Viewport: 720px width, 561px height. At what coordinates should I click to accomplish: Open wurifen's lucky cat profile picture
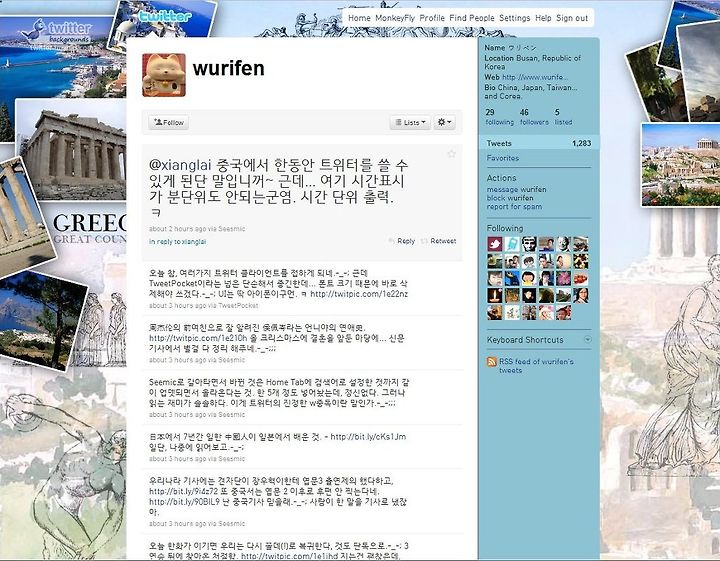[164, 75]
